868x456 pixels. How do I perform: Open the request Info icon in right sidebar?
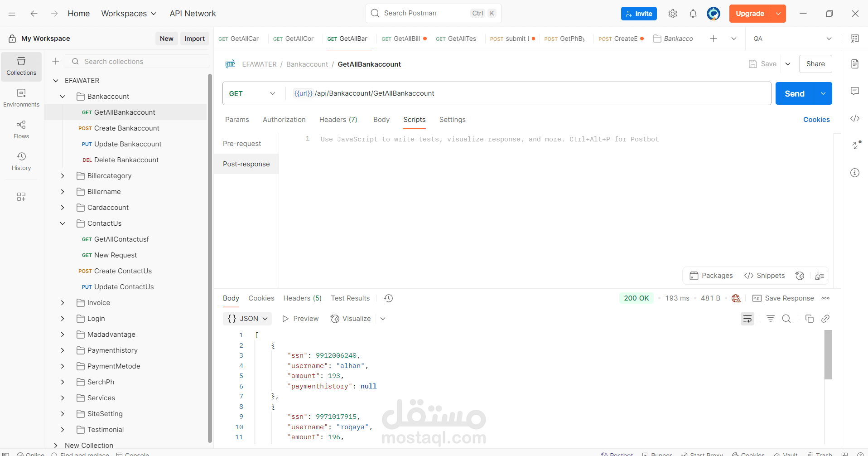click(855, 173)
